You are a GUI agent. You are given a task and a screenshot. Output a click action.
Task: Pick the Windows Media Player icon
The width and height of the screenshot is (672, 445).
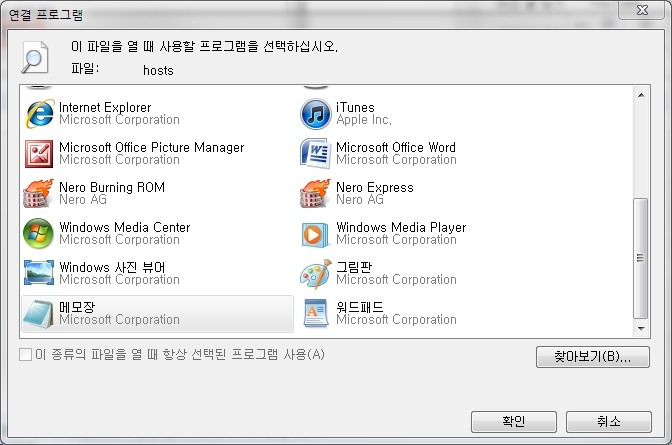[315, 234]
